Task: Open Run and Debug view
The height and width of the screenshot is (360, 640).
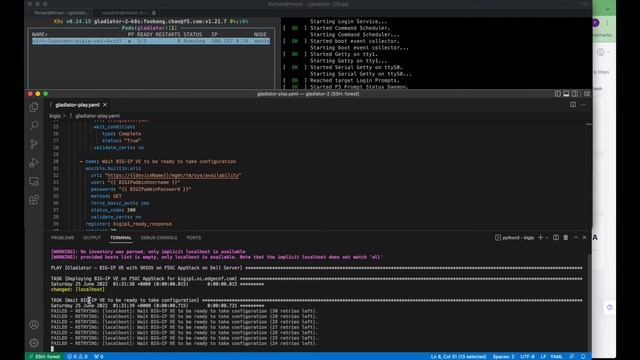Action: point(34,163)
